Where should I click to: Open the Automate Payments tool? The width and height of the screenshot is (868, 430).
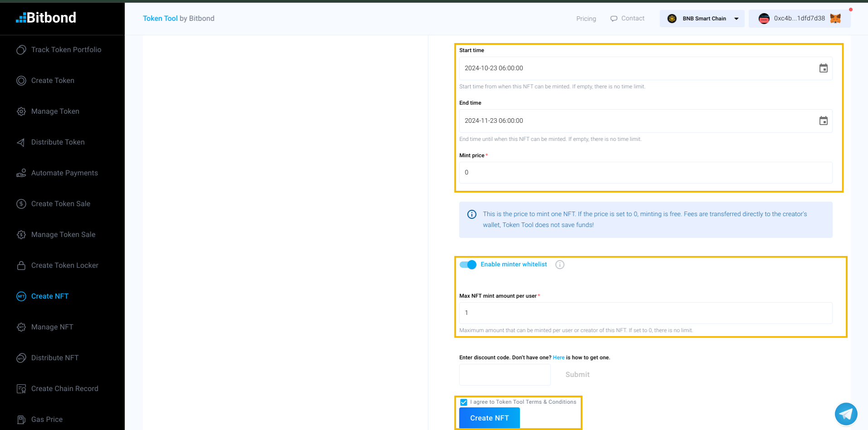coord(64,173)
